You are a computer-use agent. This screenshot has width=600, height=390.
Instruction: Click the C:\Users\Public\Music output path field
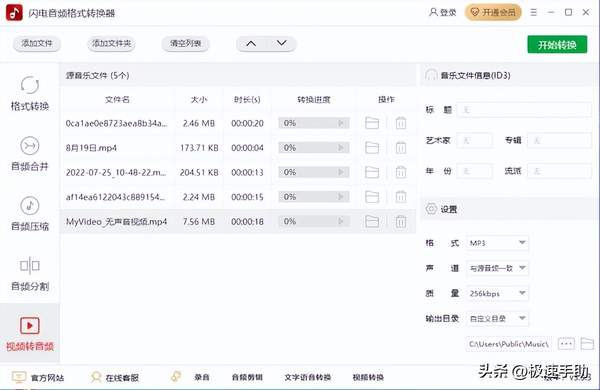(509, 344)
